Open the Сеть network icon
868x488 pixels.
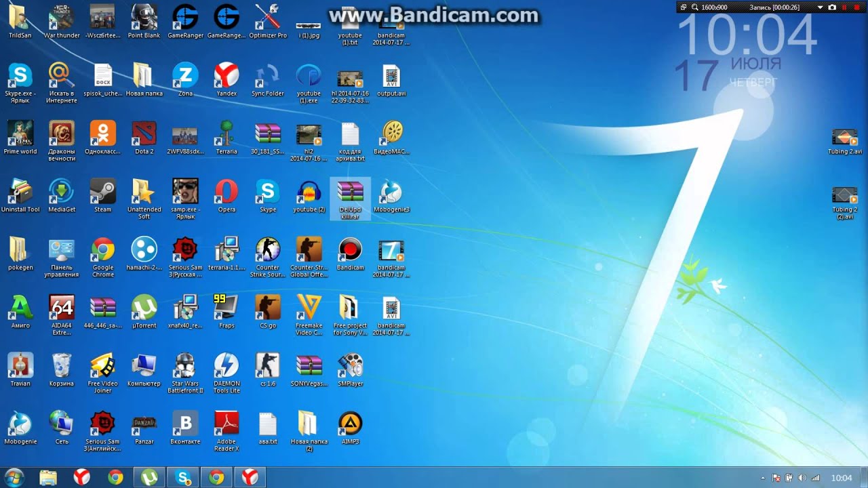(62, 428)
